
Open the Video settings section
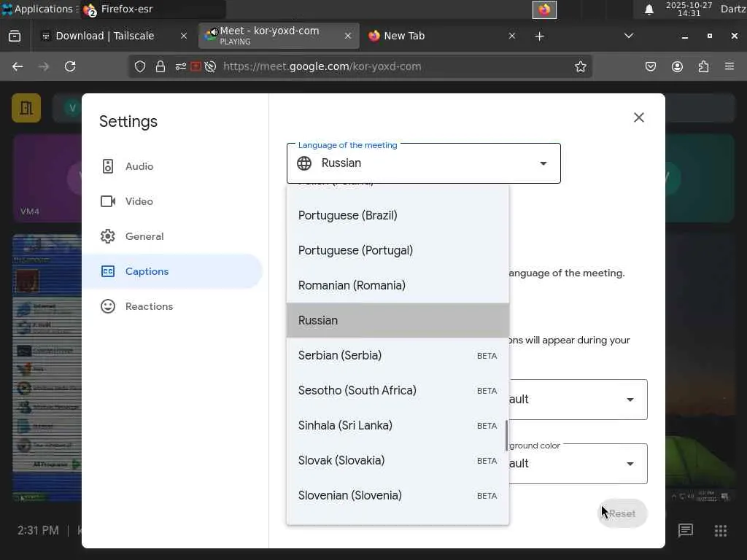[x=139, y=201]
